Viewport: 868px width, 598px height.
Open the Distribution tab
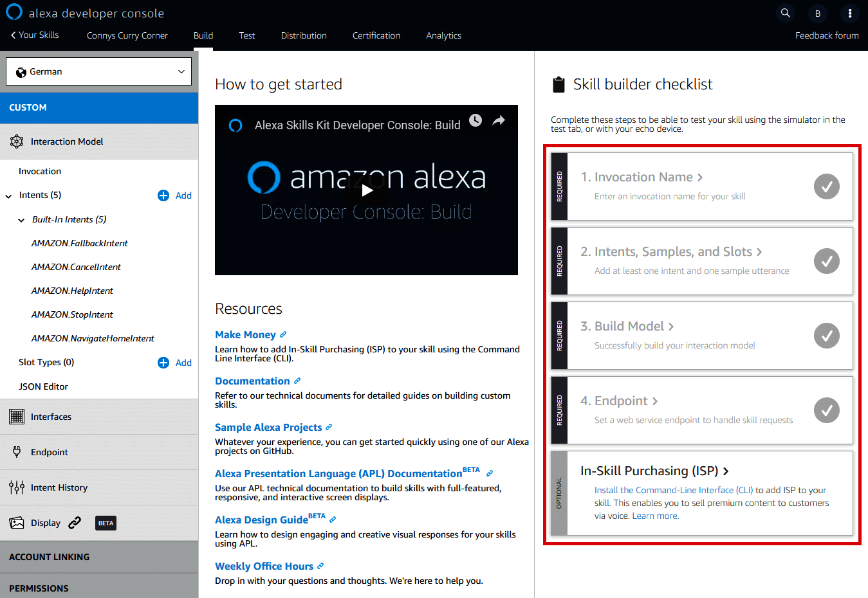303,35
